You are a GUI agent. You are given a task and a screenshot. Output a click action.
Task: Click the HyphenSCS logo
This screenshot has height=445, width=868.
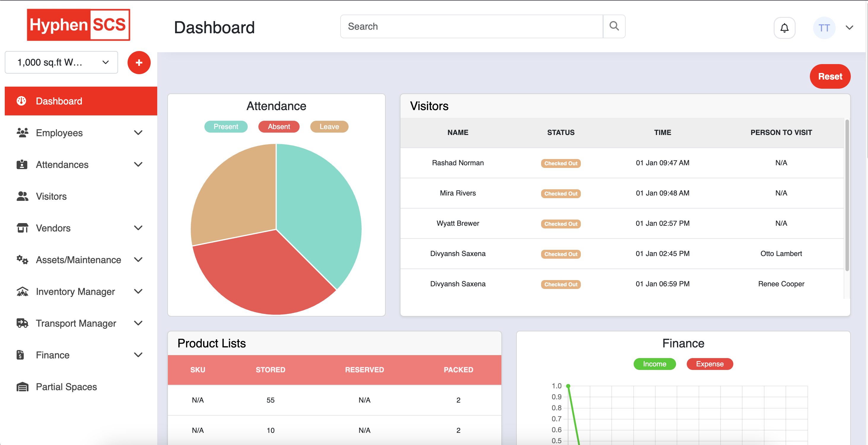[x=79, y=25]
